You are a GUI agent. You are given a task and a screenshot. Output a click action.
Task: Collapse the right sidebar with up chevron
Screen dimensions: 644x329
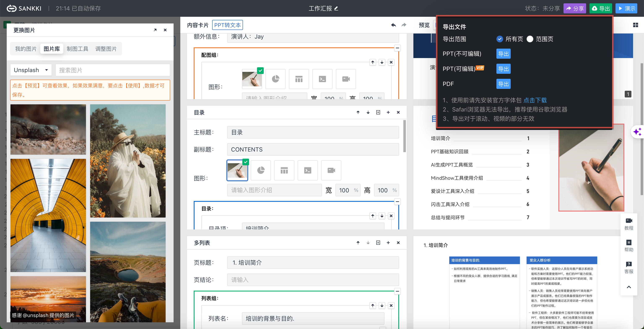629,287
